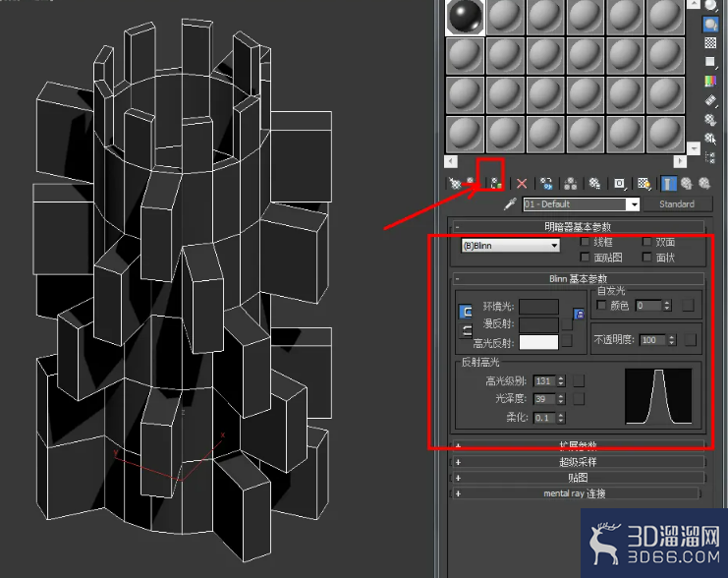Click the red X reset material icon
This screenshot has width=728, height=578.
click(522, 184)
